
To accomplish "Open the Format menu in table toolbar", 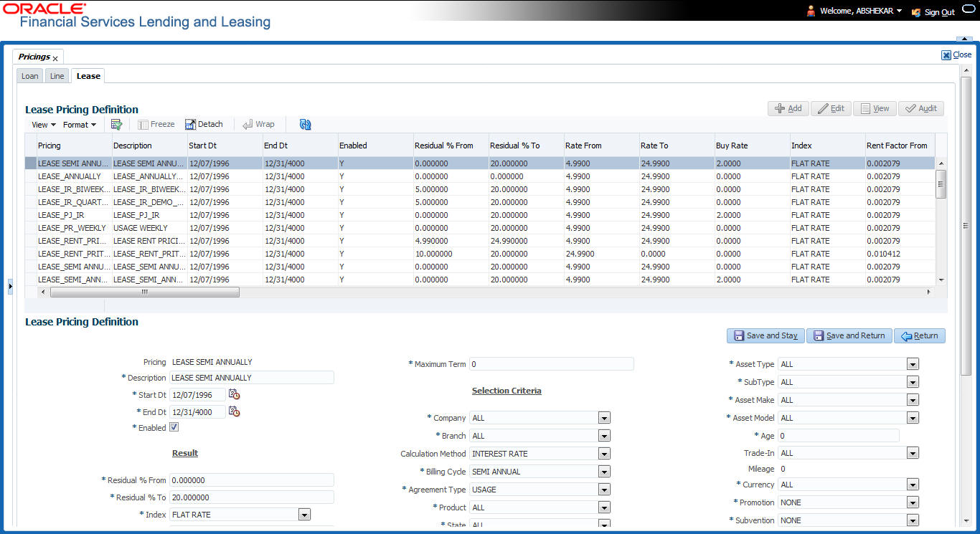I will click(79, 125).
